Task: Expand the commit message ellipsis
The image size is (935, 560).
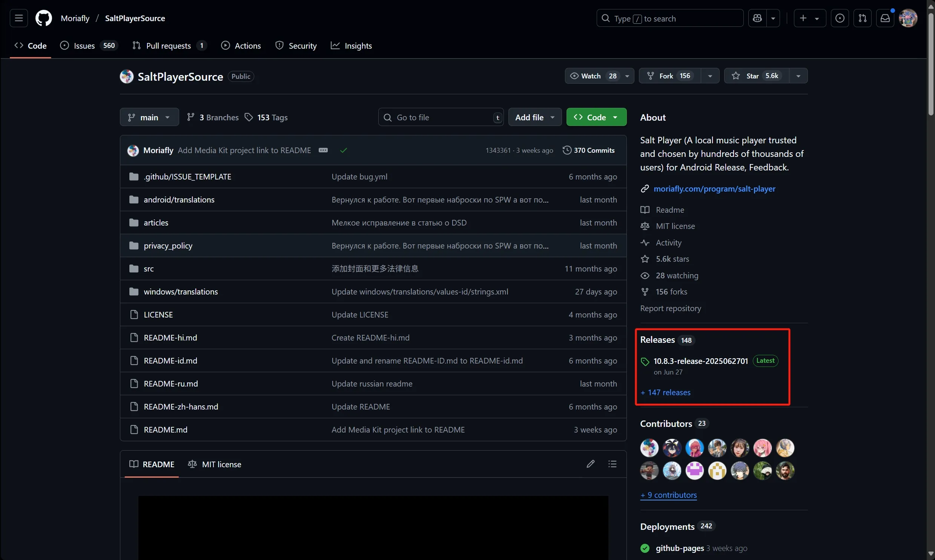Action: (x=323, y=150)
